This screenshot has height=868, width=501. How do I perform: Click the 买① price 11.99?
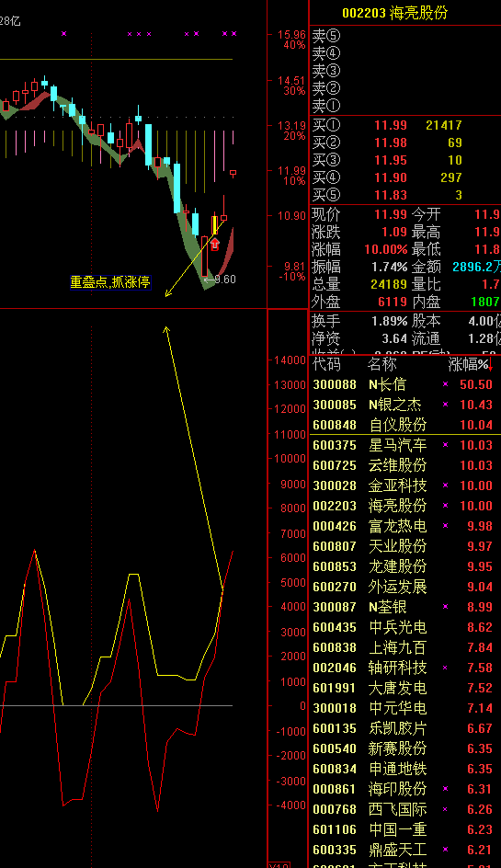click(391, 125)
